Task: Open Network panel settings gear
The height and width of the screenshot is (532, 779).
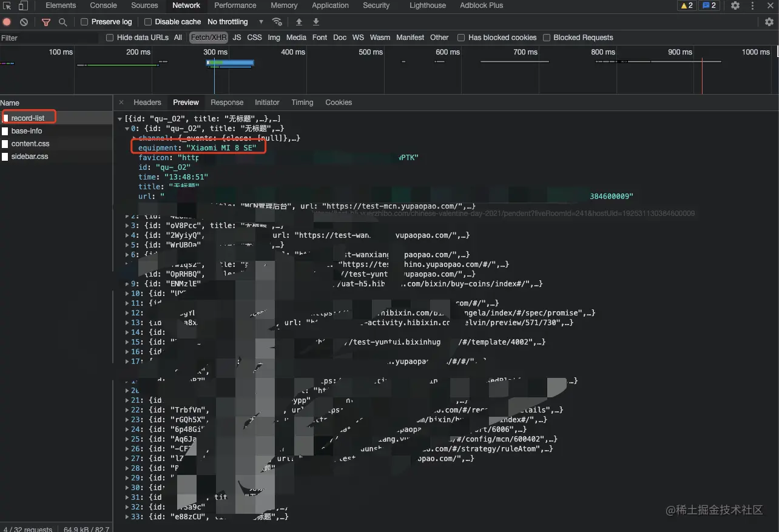Action: coord(769,22)
